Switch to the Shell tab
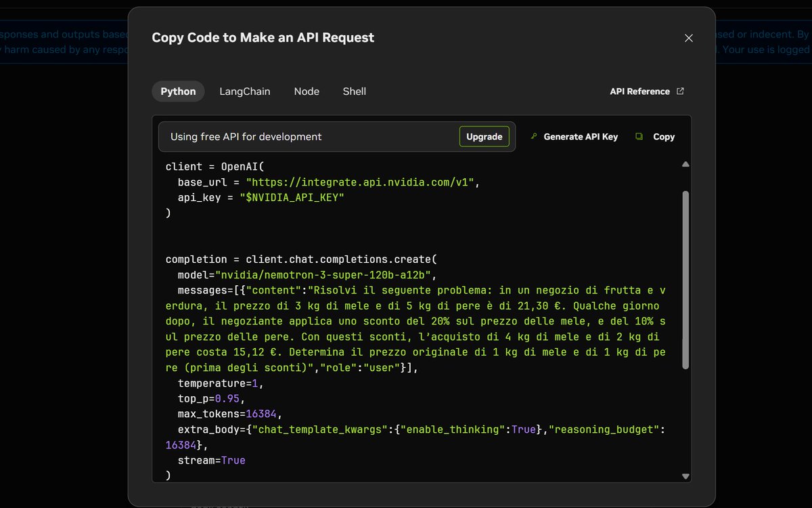Viewport: 812px width, 508px height. point(355,91)
